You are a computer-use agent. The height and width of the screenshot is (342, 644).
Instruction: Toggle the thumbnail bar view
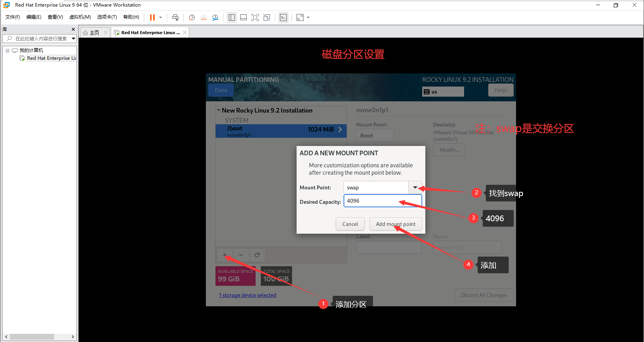tap(243, 17)
